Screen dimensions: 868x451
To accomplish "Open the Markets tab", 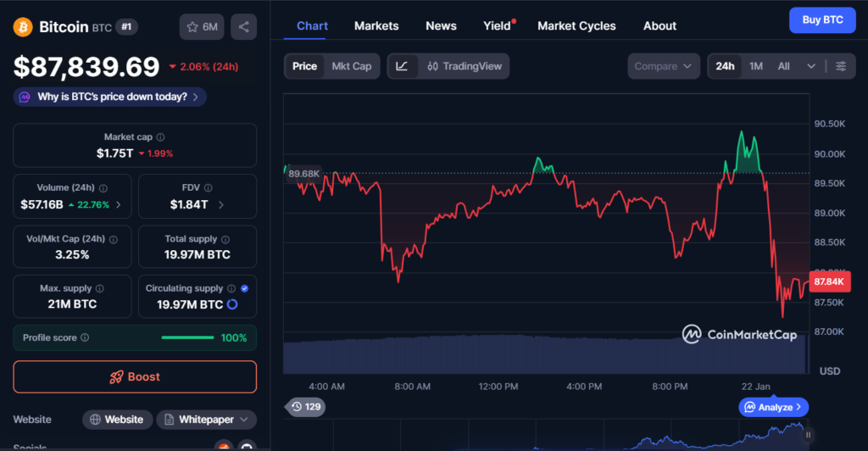I will (376, 25).
